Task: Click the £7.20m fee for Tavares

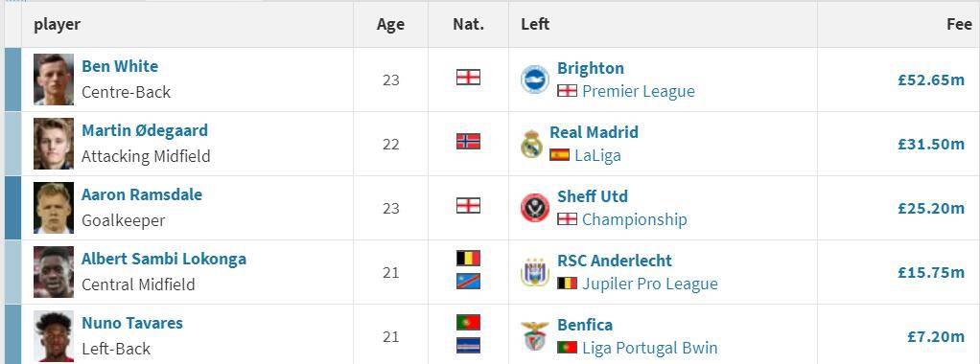Action: click(936, 336)
